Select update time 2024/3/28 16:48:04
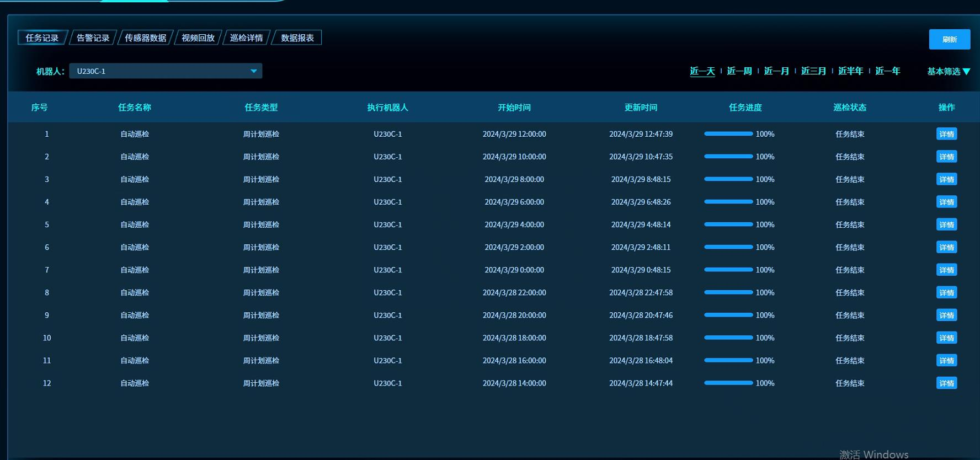Image resolution: width=980 pixels, height=460 pixels. click(x=641, y=360)
